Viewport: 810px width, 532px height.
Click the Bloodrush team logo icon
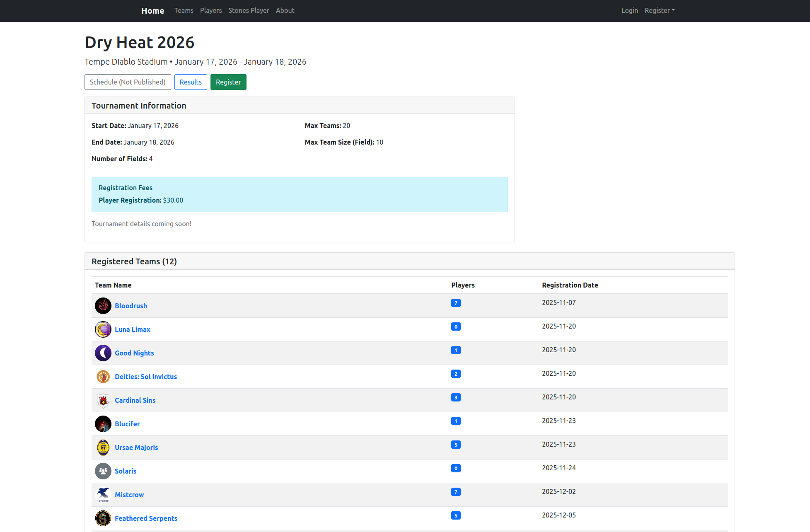point(103,306)
